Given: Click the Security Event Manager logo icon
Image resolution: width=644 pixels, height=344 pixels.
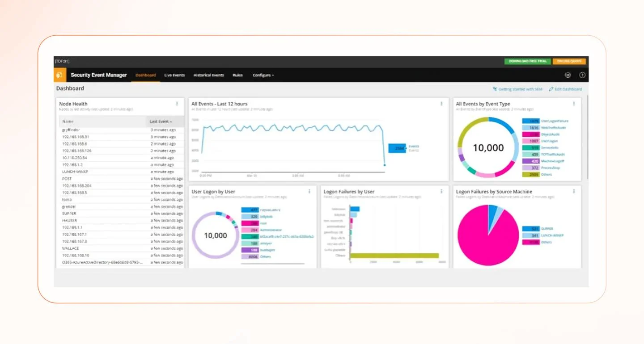Looking at the screenshot, I should [x=59, y=75].
